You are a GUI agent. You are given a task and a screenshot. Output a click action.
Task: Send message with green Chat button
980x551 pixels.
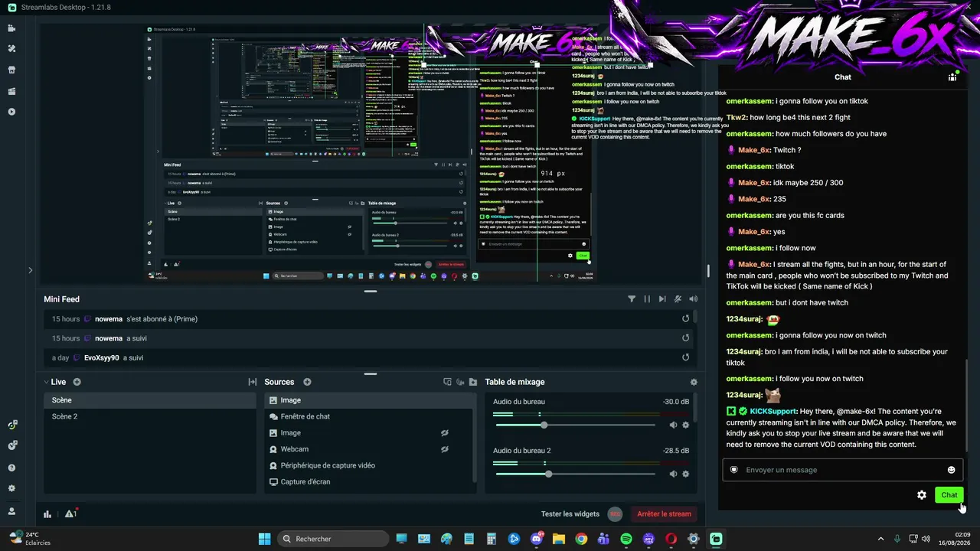(949, 495)
